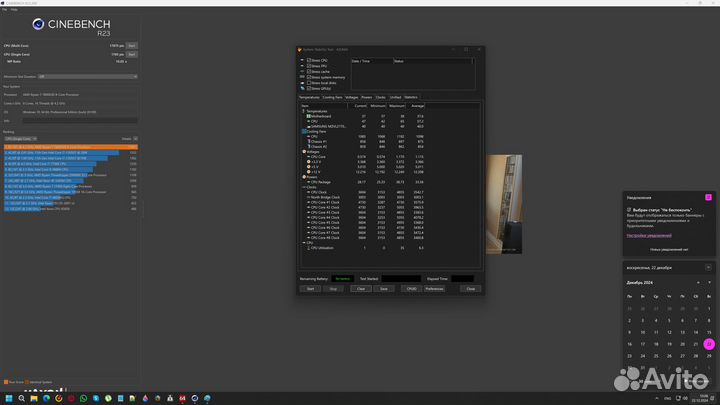The image size is (720, 405).
Task: Click the AIDA64 flame icon in the stability test title bar
Action: point(300,50)
